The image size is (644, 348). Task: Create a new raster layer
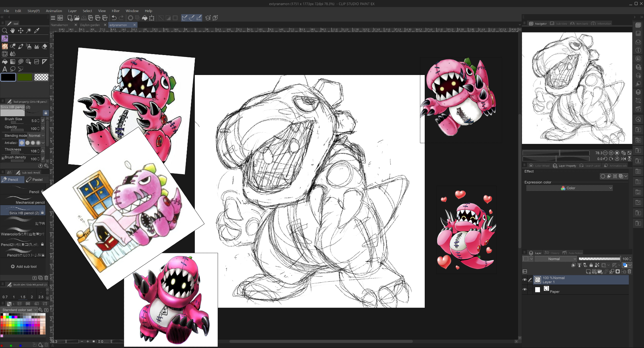[588, 271]
